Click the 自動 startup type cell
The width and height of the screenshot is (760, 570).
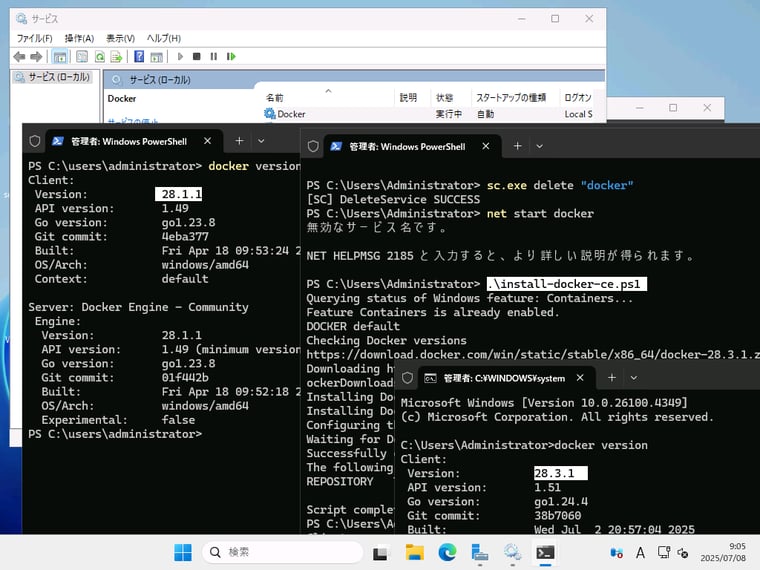486,114
